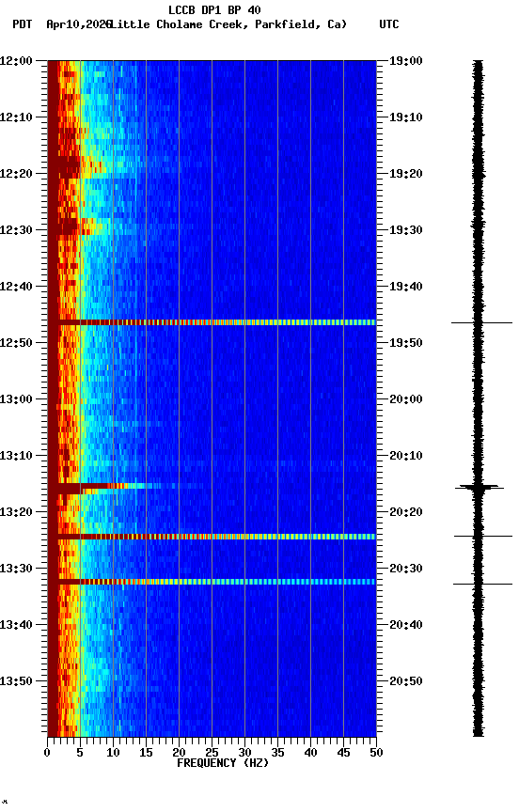Click the '12:40' PDT time label
Viewport: 519px width, 812px height.
tap(16, 287)
